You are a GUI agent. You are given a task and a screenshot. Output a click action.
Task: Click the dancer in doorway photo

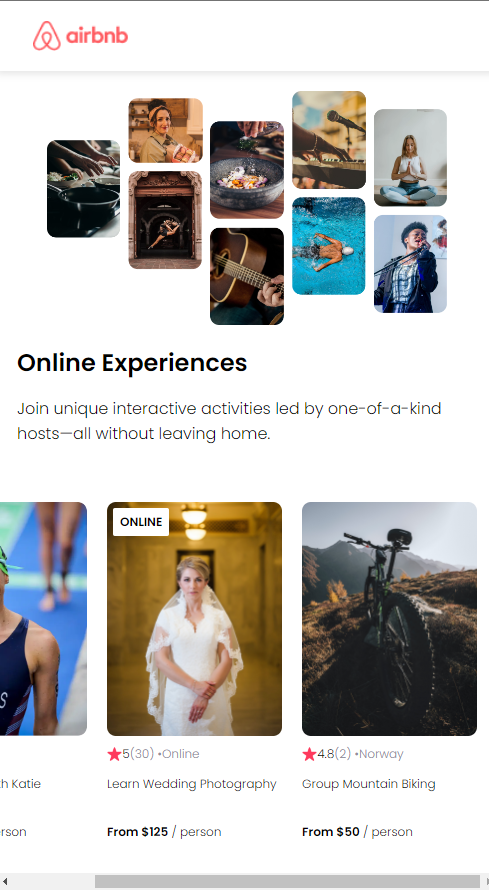click(165, 220)
